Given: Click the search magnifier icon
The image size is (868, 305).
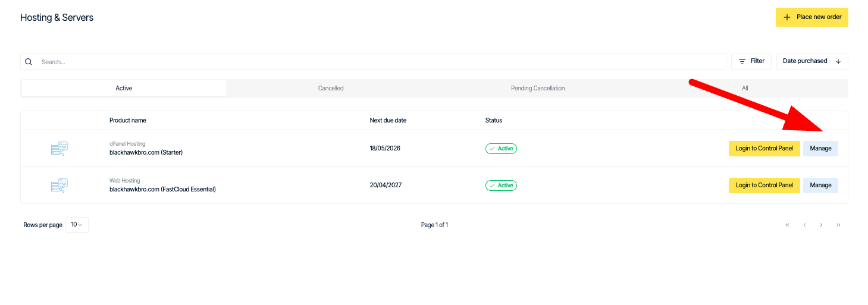Looking at the screenshot, I should coord(28,61).
